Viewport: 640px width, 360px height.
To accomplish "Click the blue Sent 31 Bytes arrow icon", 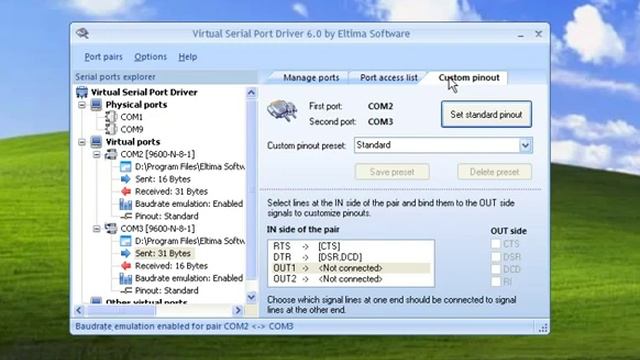I will point(126,253).
